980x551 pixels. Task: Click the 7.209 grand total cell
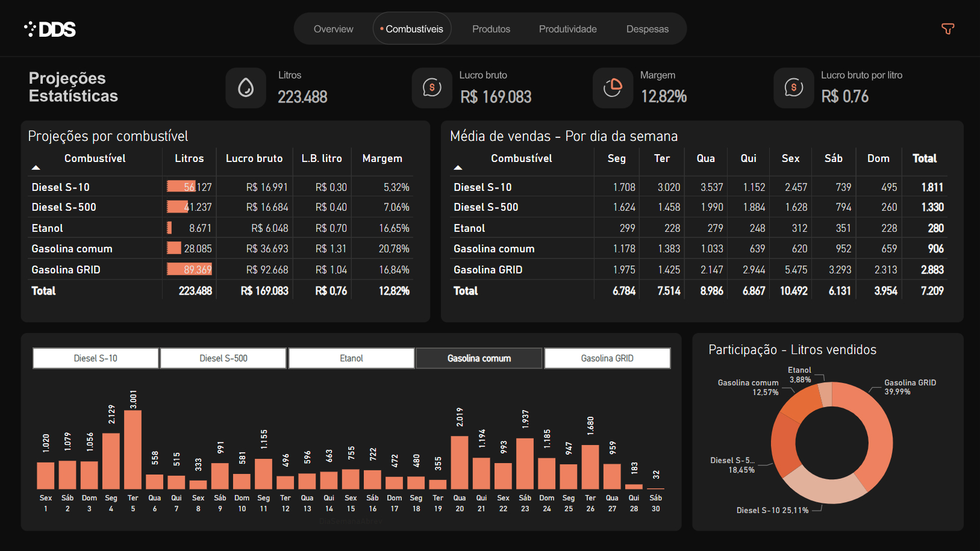(x=932, y=291)
